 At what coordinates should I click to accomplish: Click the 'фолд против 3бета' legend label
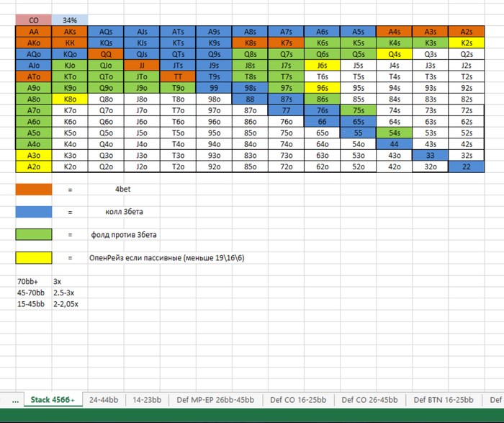coord(124,235)
